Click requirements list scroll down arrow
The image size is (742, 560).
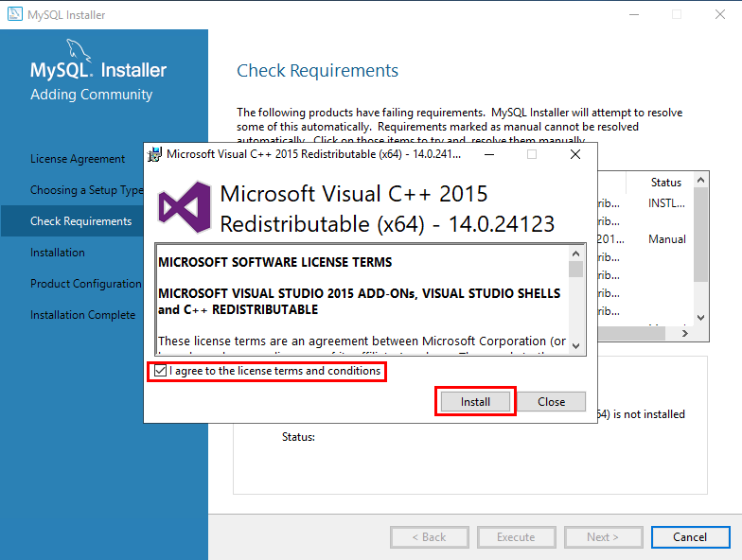click(700, 318)
